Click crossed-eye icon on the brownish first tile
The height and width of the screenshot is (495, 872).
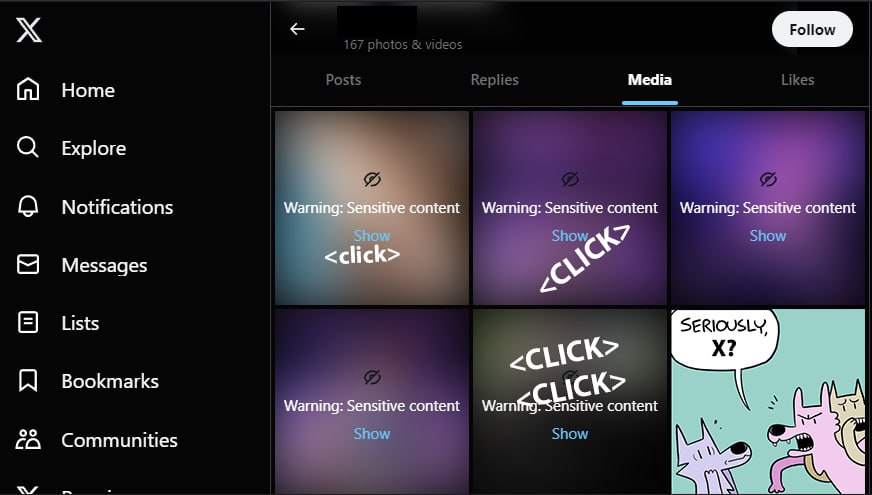tap(372, 179)
